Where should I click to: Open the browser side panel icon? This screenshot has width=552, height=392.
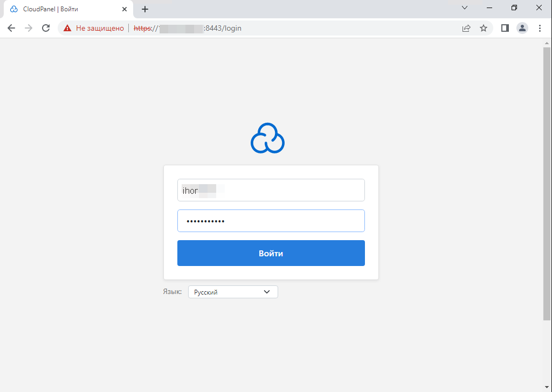click(x=505, y=28)
